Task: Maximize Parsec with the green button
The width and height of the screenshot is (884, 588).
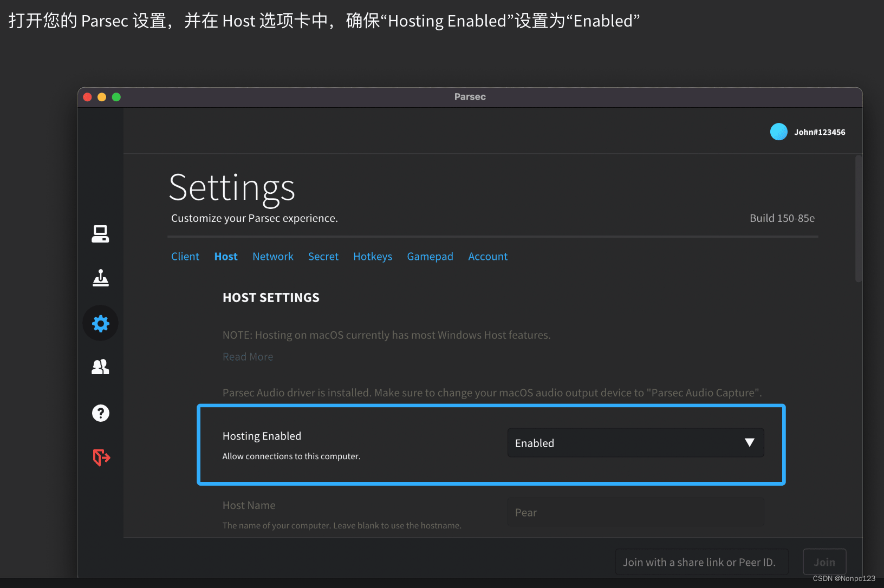Action: click(116, 97)
